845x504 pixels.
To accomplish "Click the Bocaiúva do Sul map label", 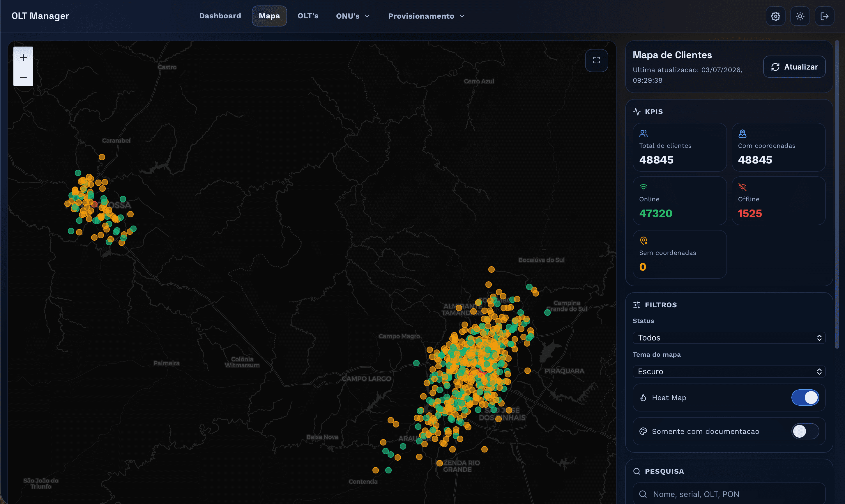I will point(541,260).
